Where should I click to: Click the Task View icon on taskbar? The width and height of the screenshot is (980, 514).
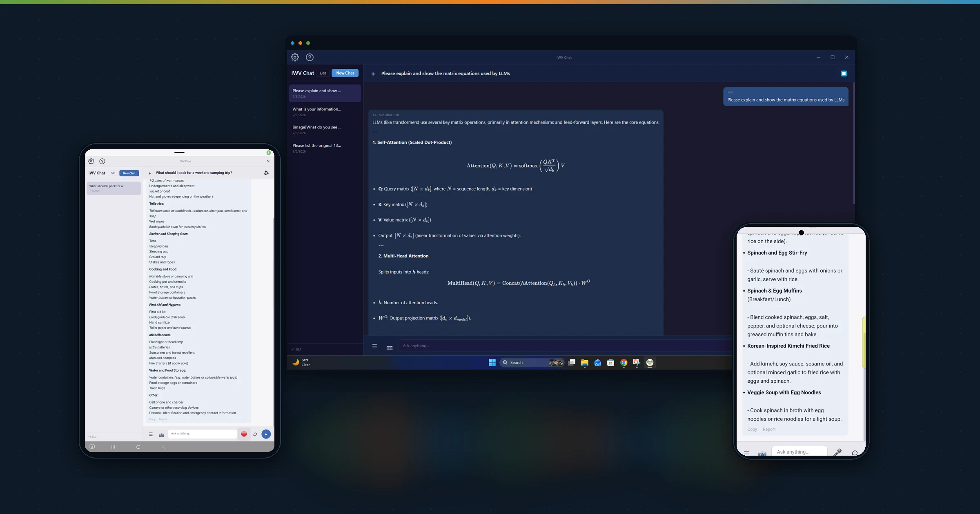click(x=572, y=363)
